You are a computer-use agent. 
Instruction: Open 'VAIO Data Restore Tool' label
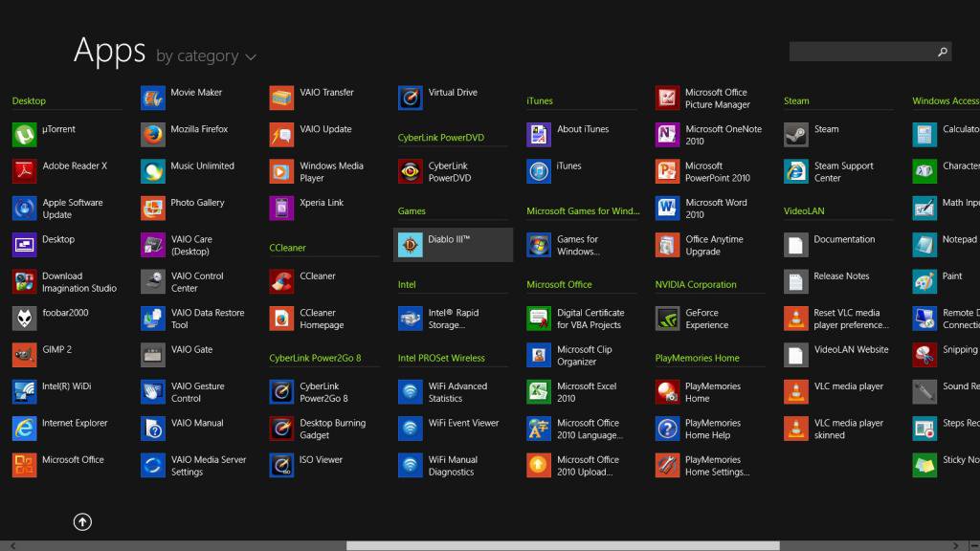pyautogui.click(x=208, y=319)
